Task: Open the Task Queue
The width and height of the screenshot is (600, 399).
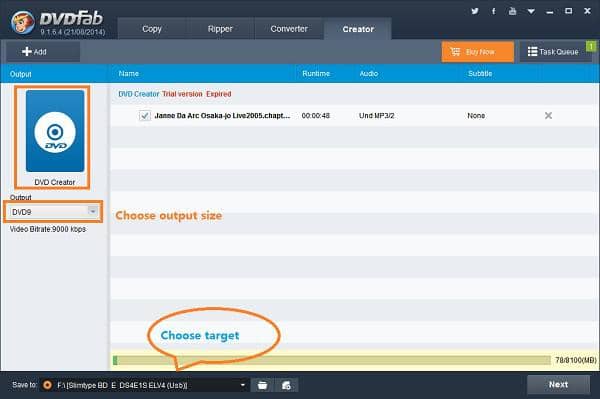Action: 553,52
